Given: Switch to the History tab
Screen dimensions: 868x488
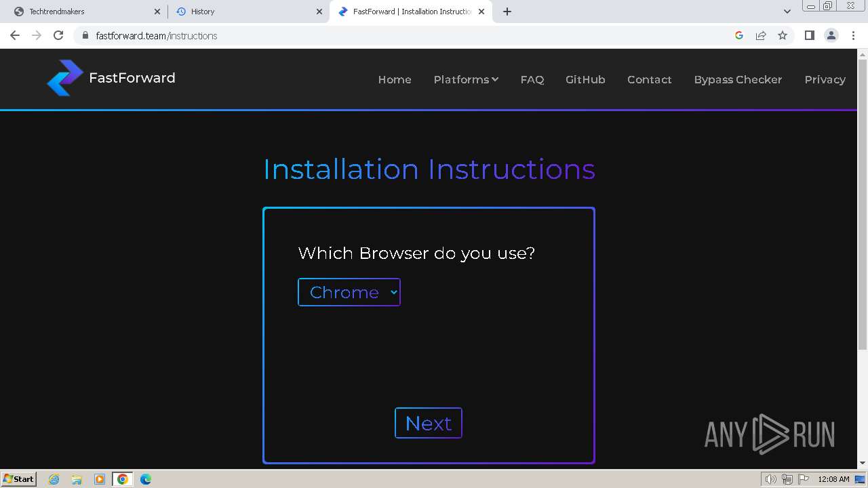Looking at the screenshot, I should [248, 12].
